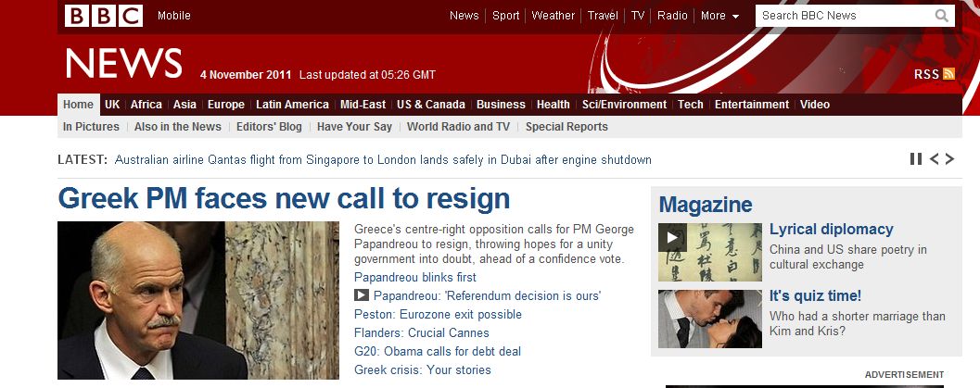
Task: Pause the latest news ticker
Action: click(x=916, y=159)
